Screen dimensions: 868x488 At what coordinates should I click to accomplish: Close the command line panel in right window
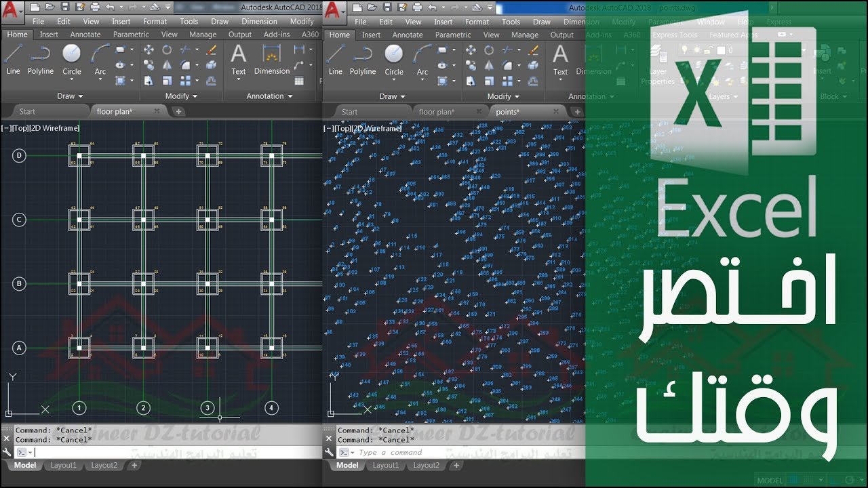(x=330, y=439)
